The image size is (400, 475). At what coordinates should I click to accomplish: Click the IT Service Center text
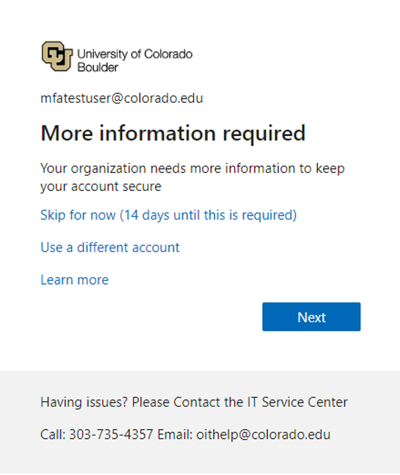point(297,402)
